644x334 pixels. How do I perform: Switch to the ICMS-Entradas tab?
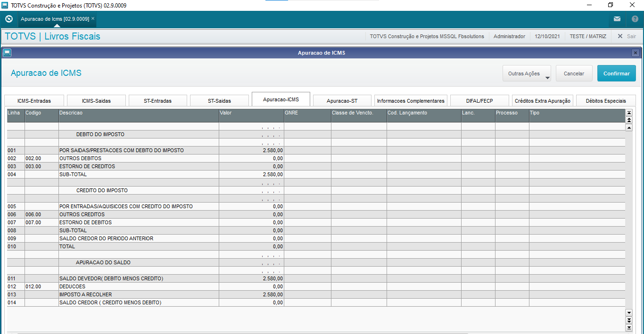tap(34, 101)
